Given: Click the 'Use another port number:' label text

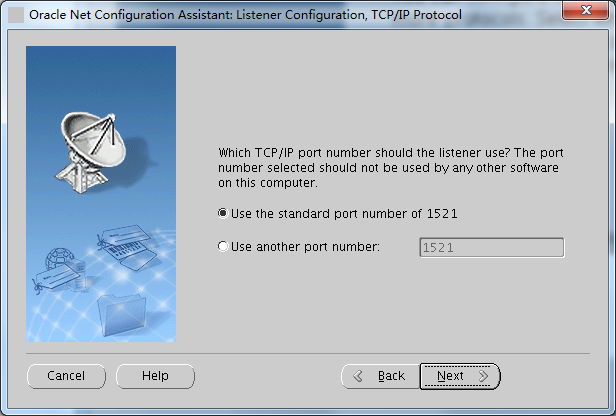Looking at the screenshot, I should tap(305, 247).
